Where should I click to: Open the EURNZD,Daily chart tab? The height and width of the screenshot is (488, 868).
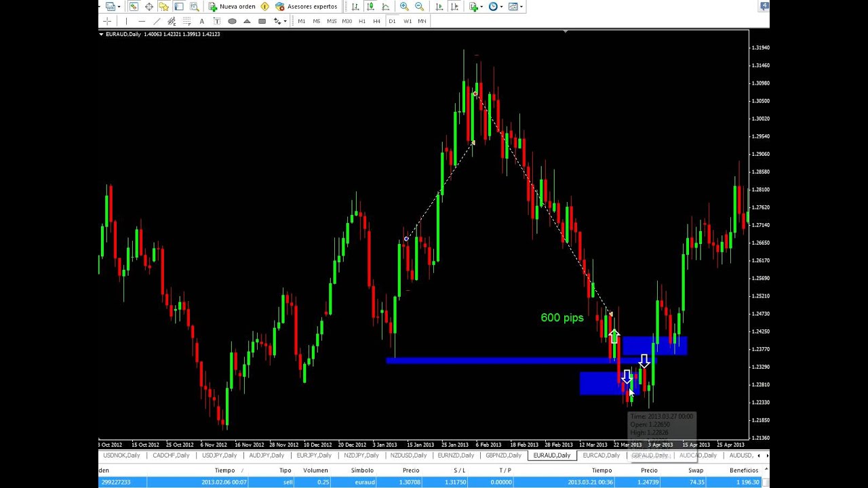click(x=456, y=455)
